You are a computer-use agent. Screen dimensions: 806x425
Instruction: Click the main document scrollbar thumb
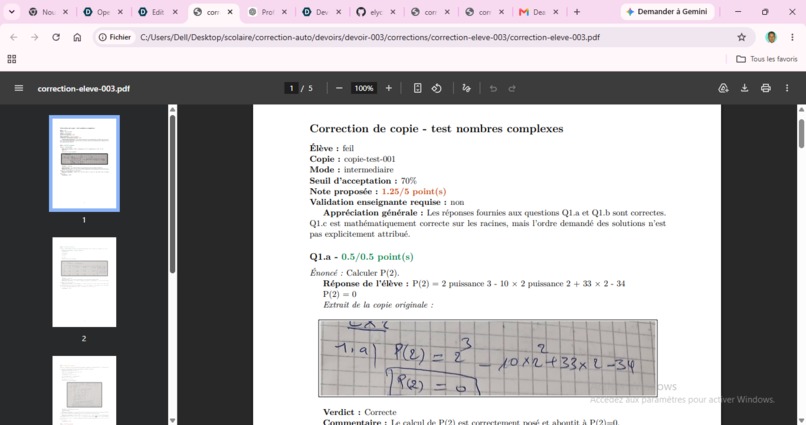[x=801, y=134]
